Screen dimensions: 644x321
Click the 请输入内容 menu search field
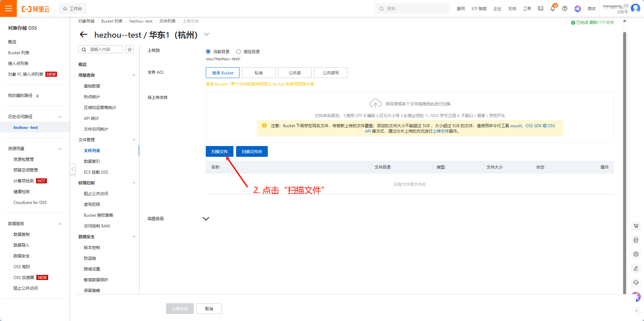[x=100, y=49]
